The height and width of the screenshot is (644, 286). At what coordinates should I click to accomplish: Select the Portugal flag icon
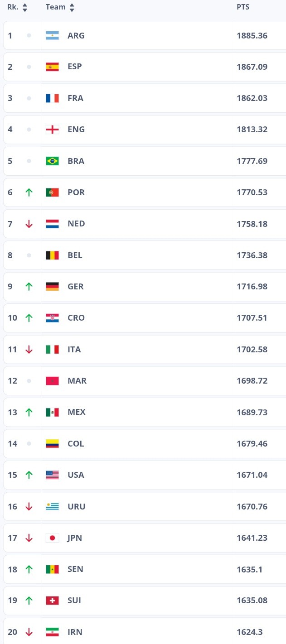click(x=52, y=192)
